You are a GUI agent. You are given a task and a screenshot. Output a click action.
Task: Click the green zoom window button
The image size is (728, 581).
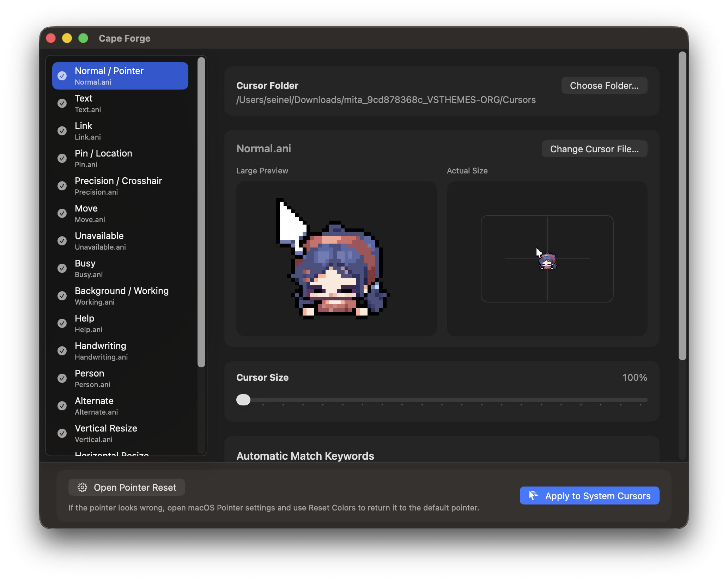tap(83, 38)
